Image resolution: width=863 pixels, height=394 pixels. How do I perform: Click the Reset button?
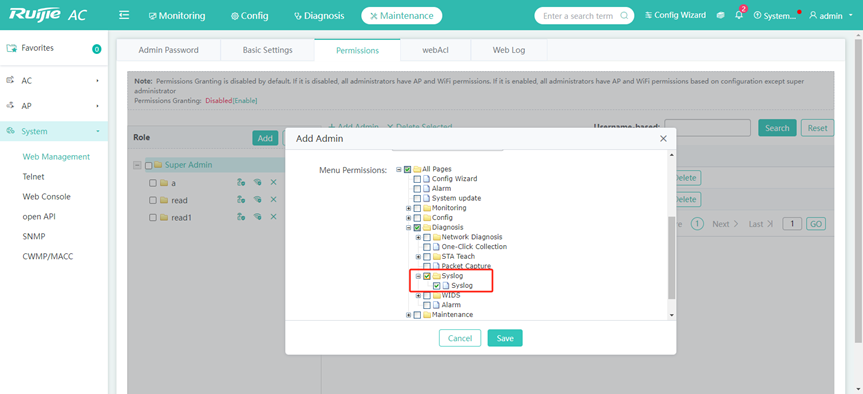tap(817, 128)
